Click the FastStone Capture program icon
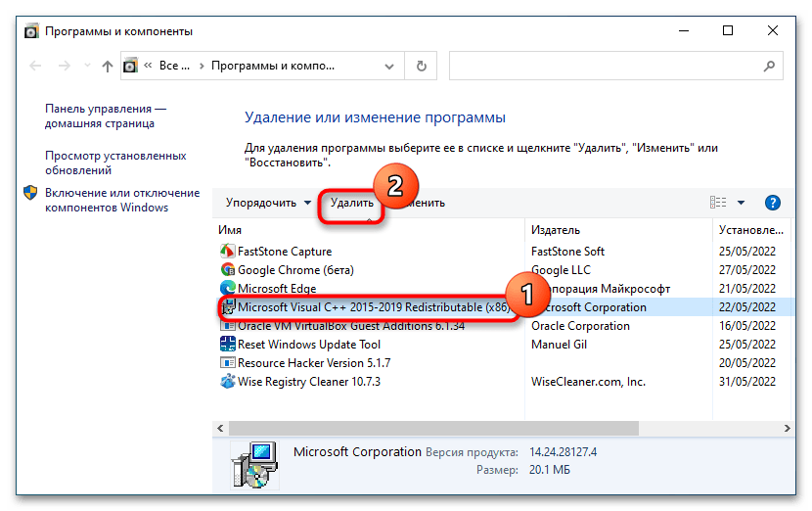Image resolution: width=812 pixels, height=511 pixels. pos(228,252)
